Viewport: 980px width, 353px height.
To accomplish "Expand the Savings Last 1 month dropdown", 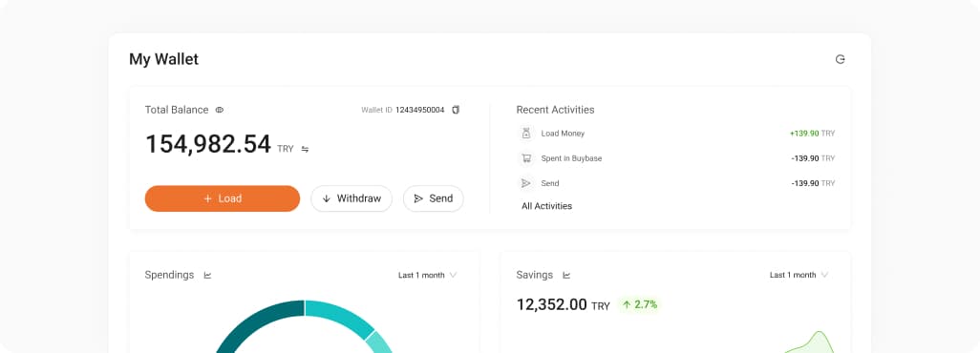I will tap(799, 275).
